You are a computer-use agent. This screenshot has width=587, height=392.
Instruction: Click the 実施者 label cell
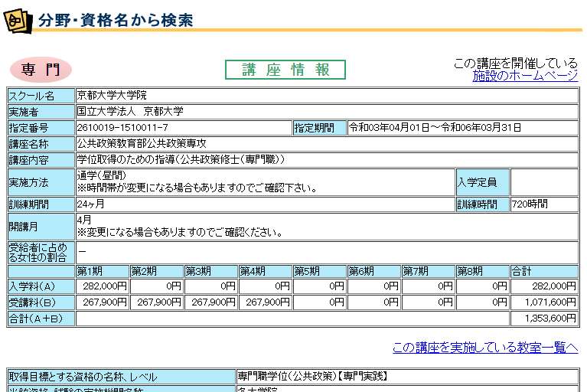tap(41, 112)
